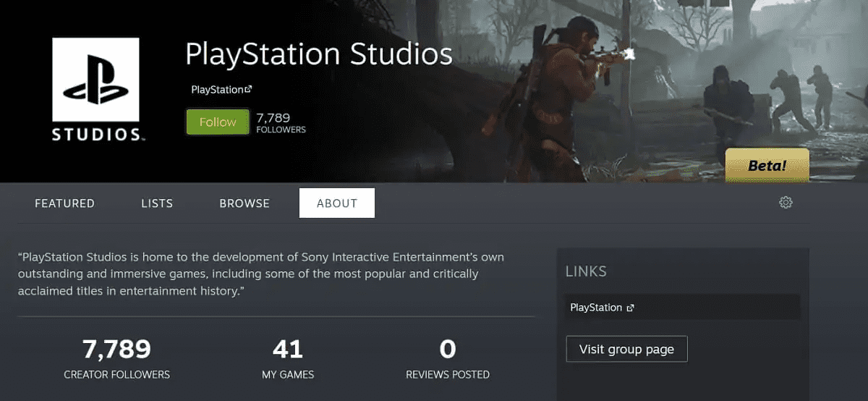Click the external link icon next to the PlayStation header link

248,89
